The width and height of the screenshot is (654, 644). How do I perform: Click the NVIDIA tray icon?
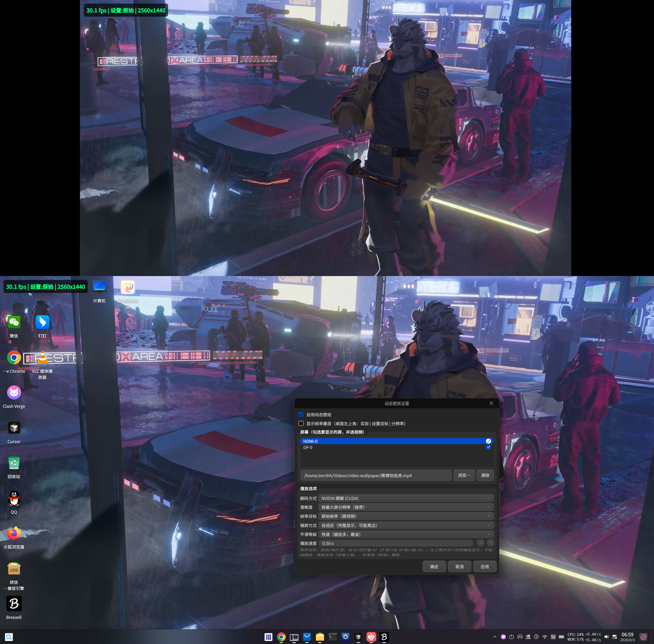pyautogui.click(x=528, y=637)
